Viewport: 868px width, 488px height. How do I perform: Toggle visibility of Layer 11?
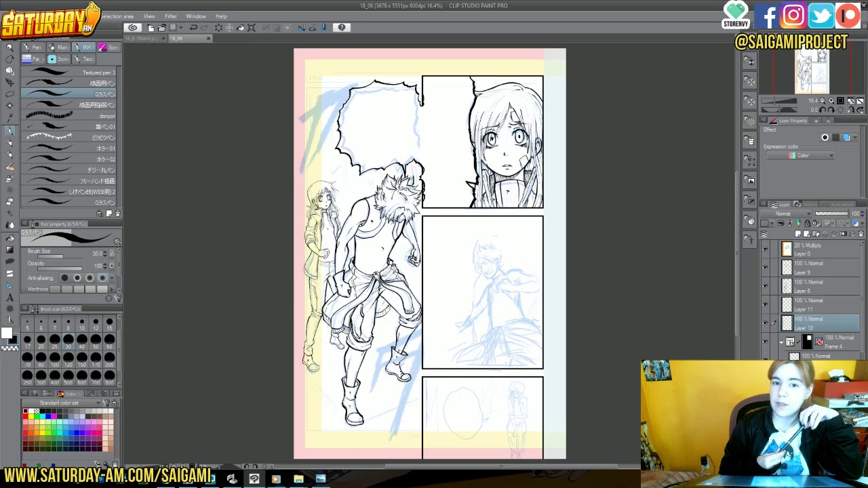tap(766, 304)
